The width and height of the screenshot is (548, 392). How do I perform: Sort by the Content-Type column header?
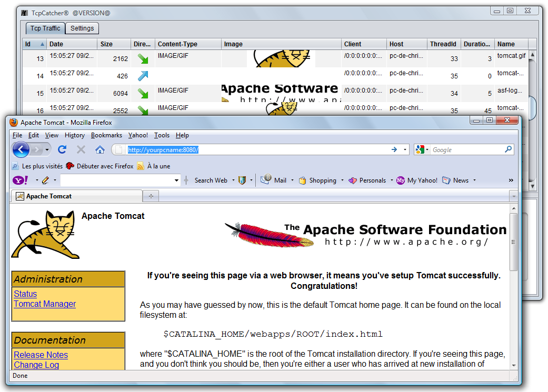point(188,44)
